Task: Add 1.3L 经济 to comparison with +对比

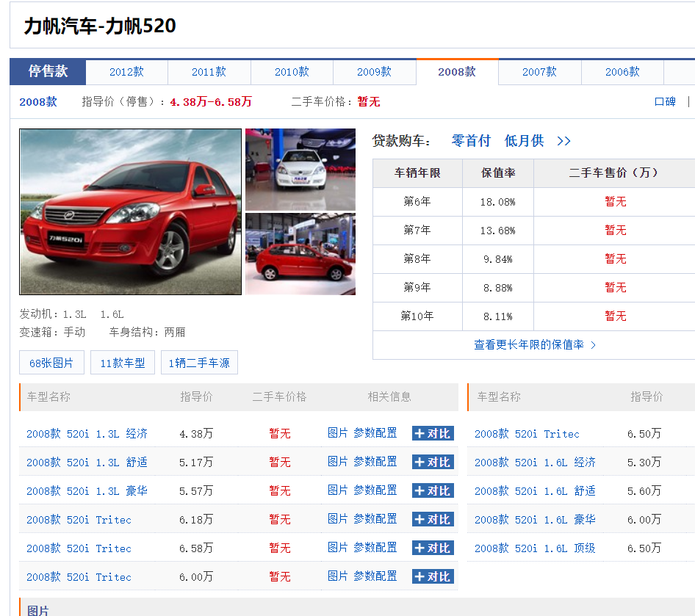Action: [433, 433]
